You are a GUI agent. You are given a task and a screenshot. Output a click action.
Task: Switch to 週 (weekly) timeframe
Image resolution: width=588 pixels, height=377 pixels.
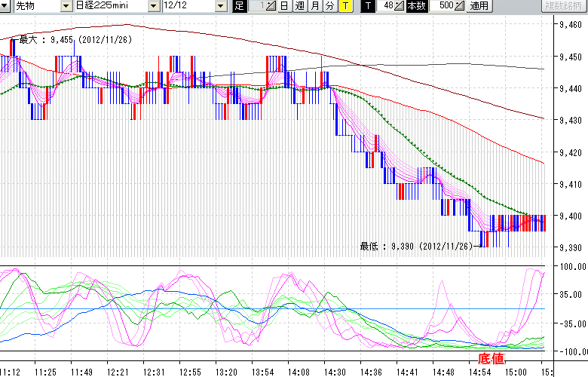click(x=299, y=6)
